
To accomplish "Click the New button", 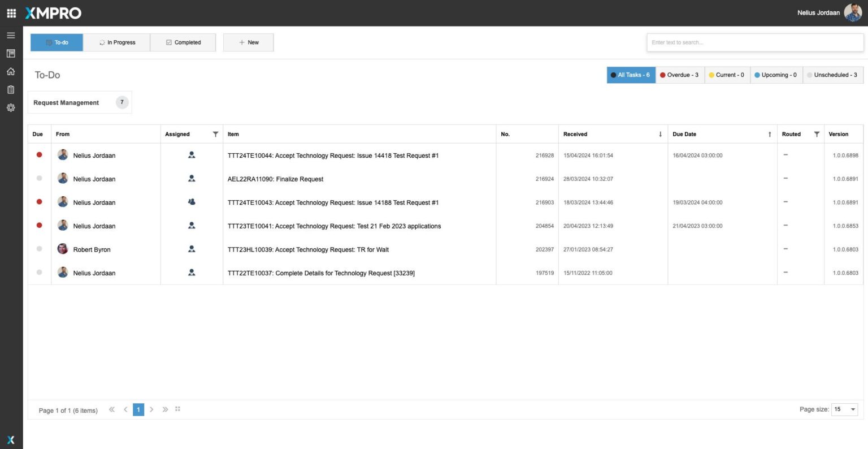I will (x=248, y=42).
